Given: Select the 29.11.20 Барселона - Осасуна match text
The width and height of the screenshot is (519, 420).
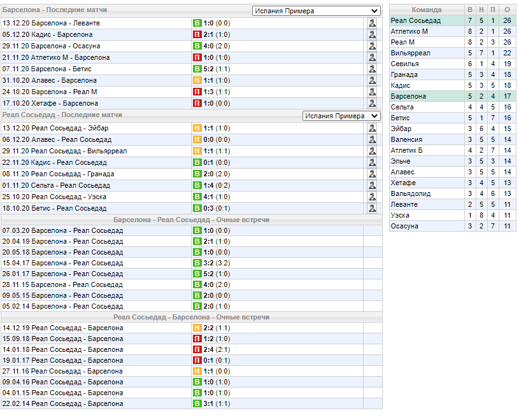Looking at the screenshot, I should (51, 46).
